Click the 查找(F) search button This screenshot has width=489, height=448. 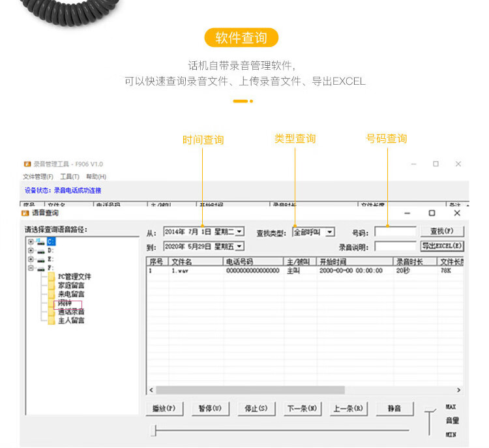click(x=441, y=231)
